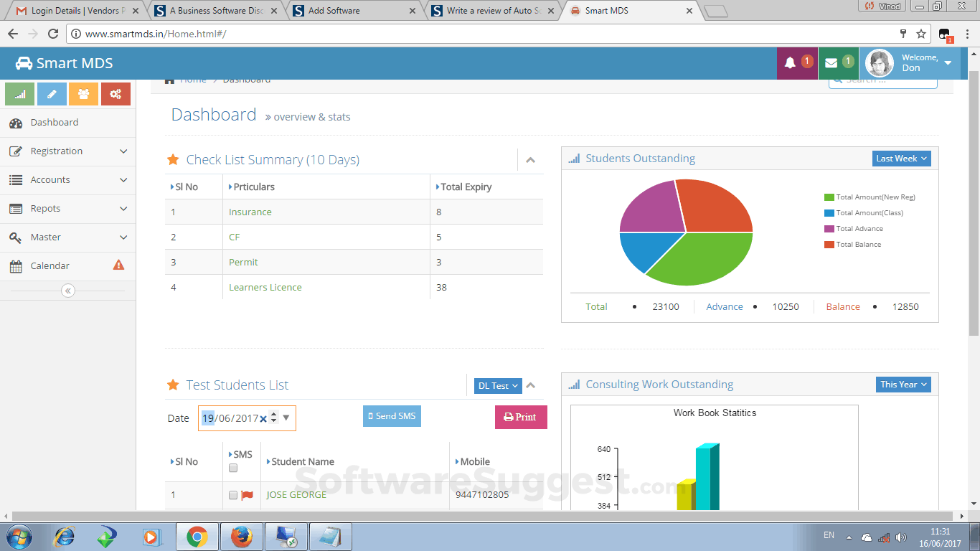Clear the date with the X icon

263,418
